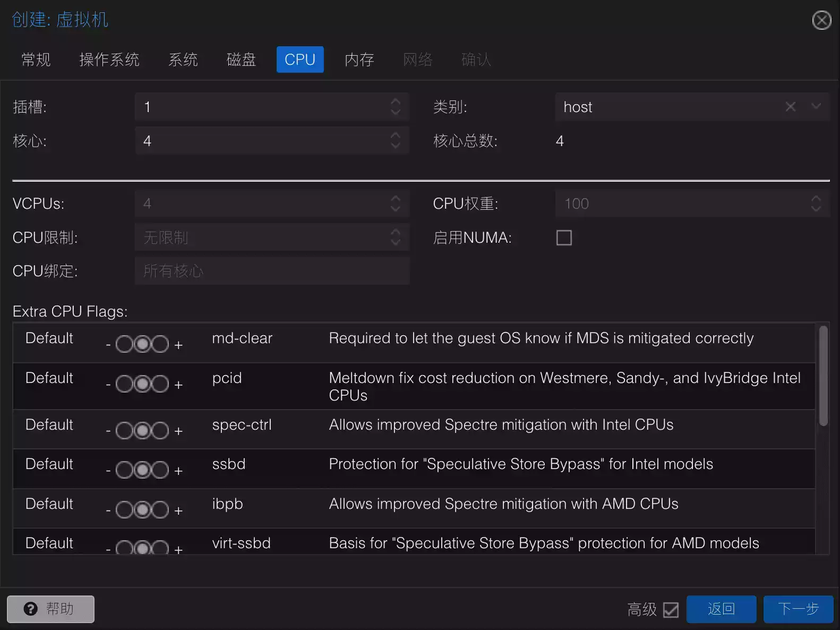Click the 返回 back button
Screen dimensions: 840x630
point(721,609)
